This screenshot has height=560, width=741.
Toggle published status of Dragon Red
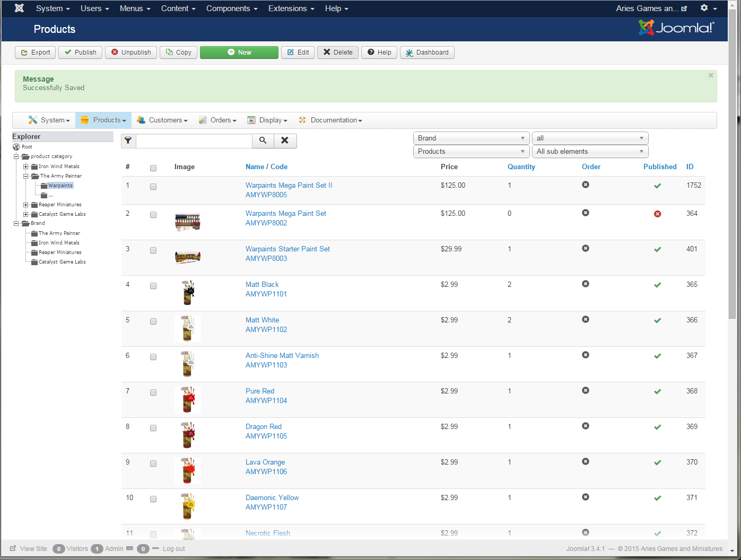(x=658, y=427)
